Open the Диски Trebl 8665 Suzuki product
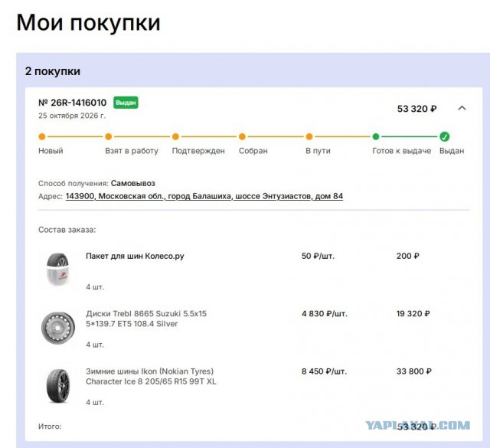 pyautogui.click(x=146, y=319)
